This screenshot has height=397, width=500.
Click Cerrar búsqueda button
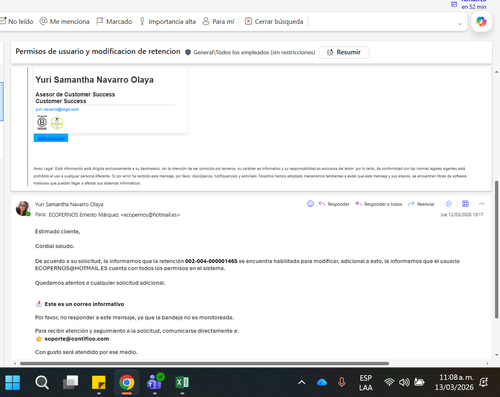pyautogui.click(x=274, y=22)
